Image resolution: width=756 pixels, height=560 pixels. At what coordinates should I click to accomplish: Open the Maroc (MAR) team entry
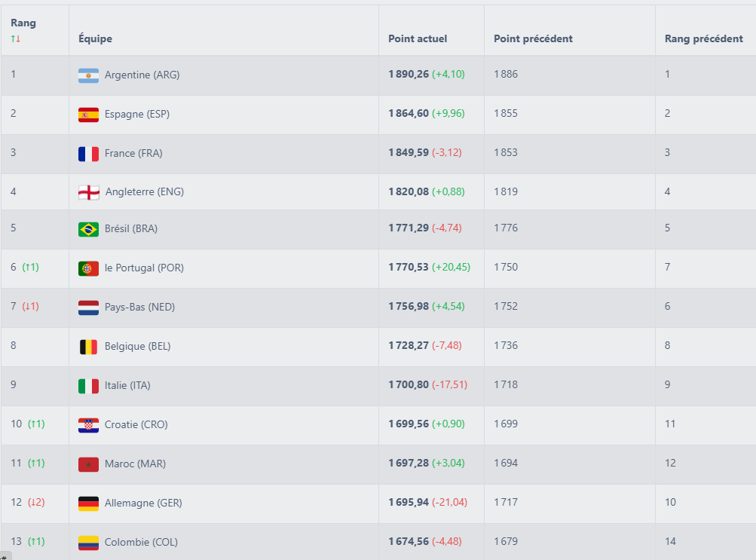point(135,464)
